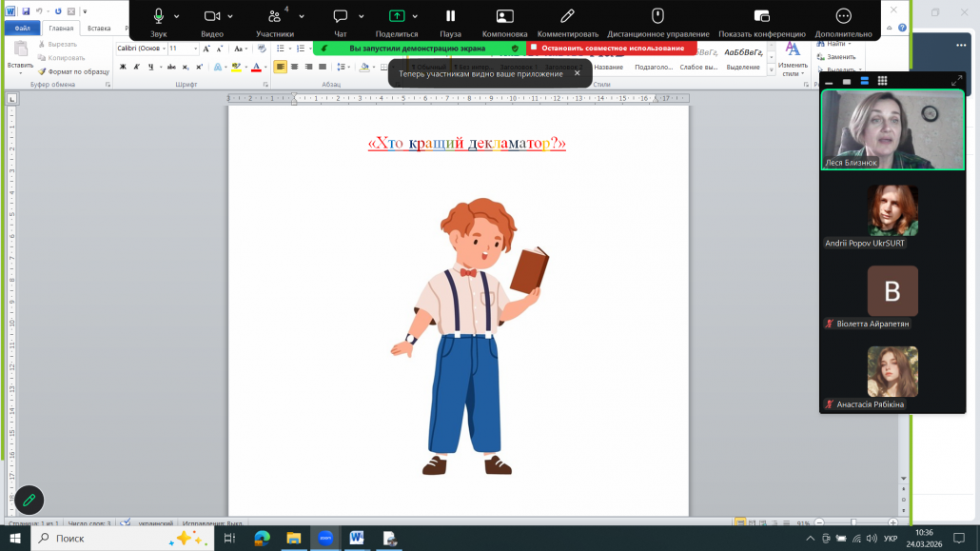This screenshot has height=551, width=980.
Task: Click the Дополнительно more options icon
Action: pos(843,16)
